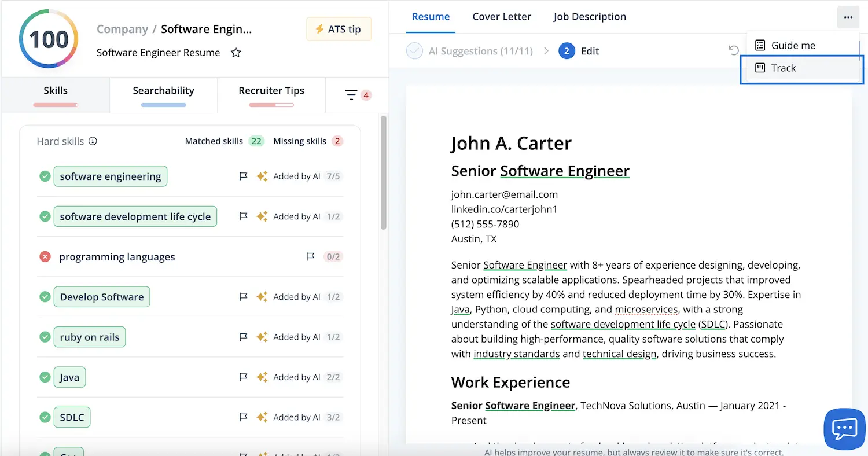868x456 pixels.
Task: Toggle the red X for programming languages
Action: pos(45,256)
